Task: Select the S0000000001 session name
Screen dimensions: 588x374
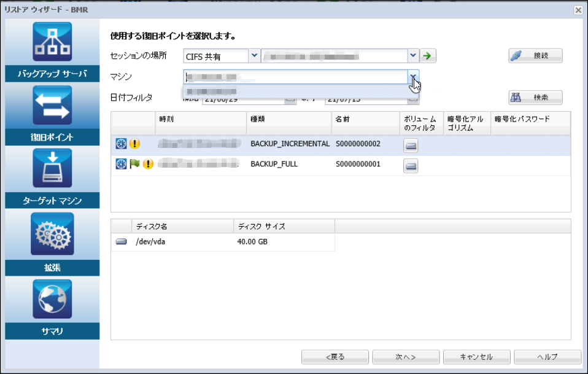Action: point(358,164)
